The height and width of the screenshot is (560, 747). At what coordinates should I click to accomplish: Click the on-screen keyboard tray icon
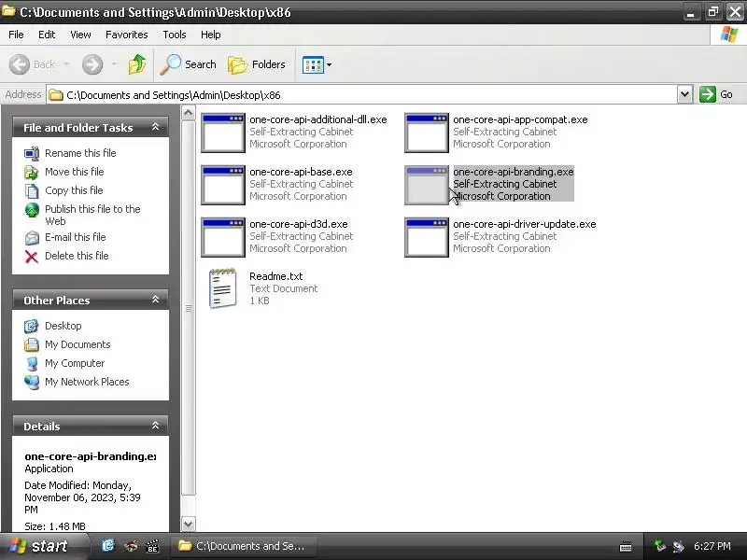point(626,546)
